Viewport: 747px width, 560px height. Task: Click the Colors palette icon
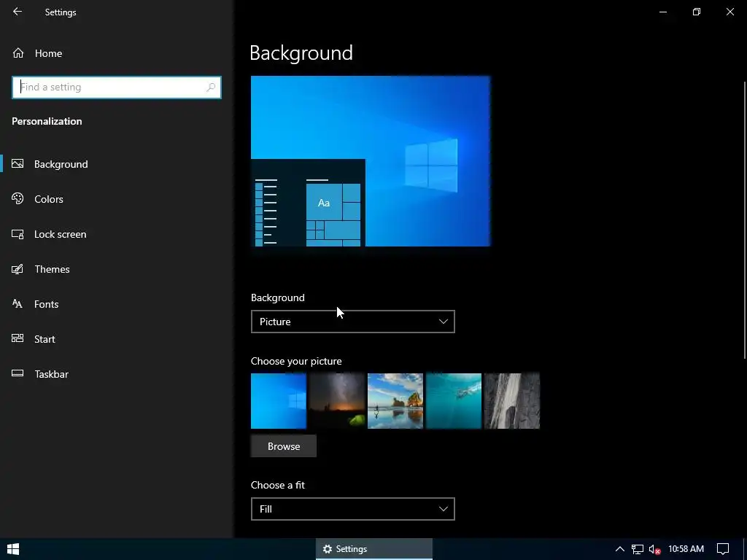18,198
